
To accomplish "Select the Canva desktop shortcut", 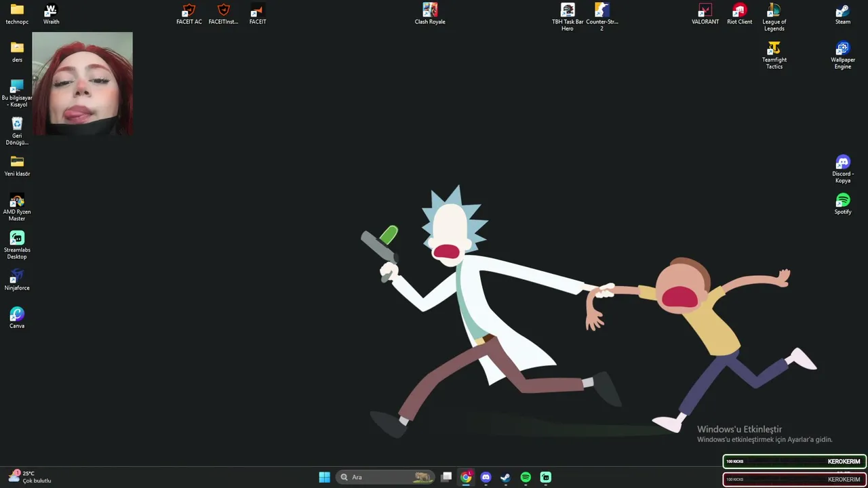I will point(17,318).
